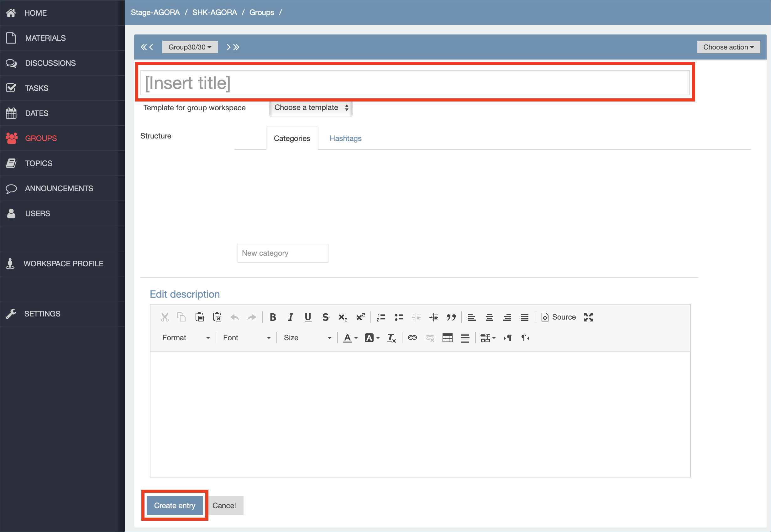Insert a bulleted list
The width and height of the screenshot is (771, 532).
click(x=399, y=317)
